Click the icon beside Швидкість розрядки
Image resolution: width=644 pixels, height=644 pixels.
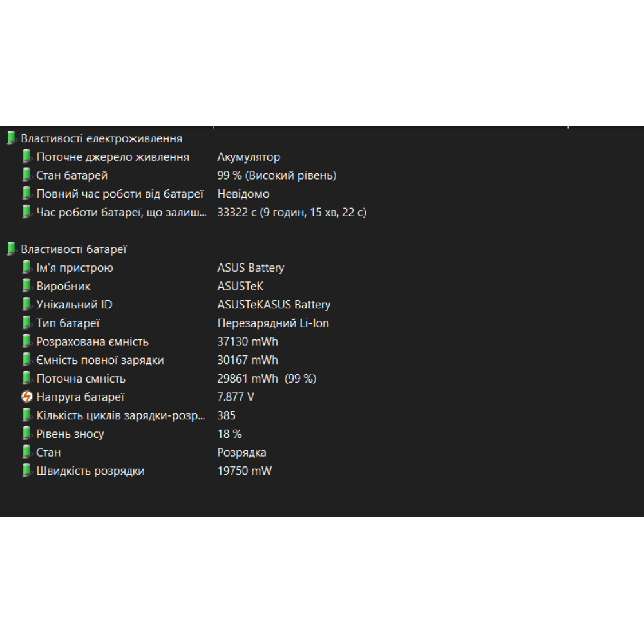(26, 471)
